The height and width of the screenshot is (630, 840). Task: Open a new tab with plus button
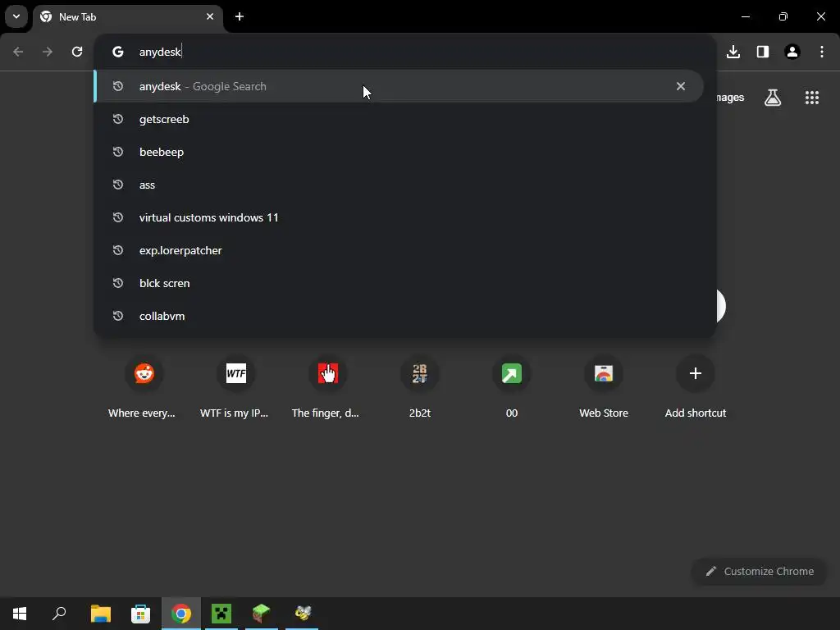(240, 16)
